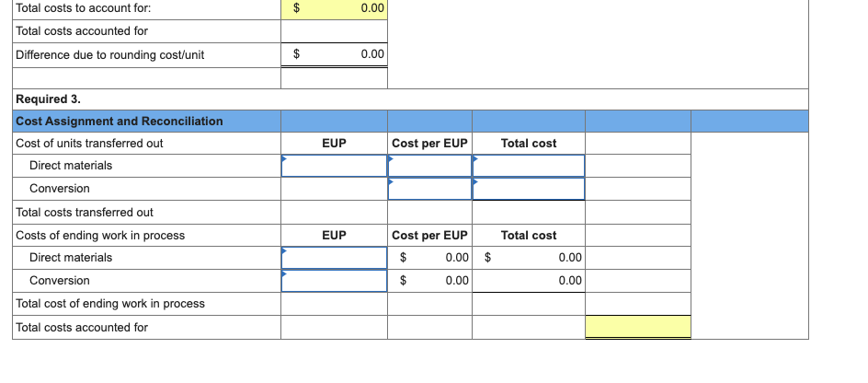This screenshot has height=383, width=868.
Task: Click 'Direct materials' label under ending work in process
Action: (x=71, y=257)
